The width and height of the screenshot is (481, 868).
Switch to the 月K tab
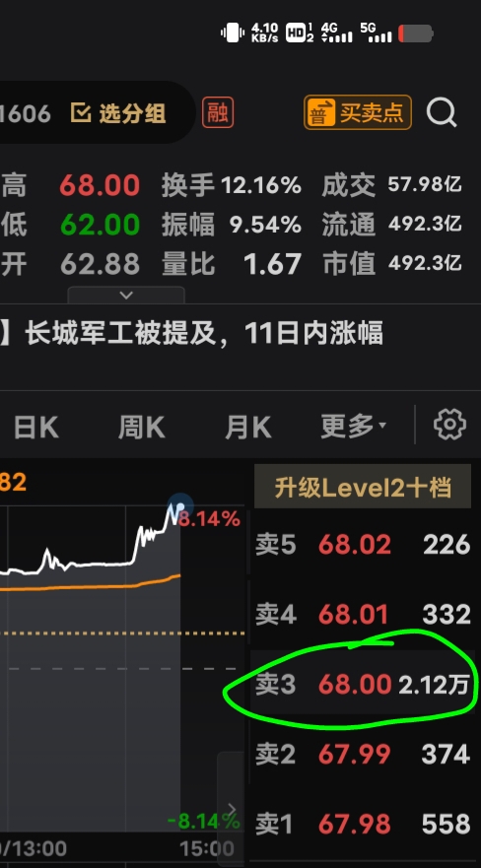pyautogui.click(x=248, y=428)
